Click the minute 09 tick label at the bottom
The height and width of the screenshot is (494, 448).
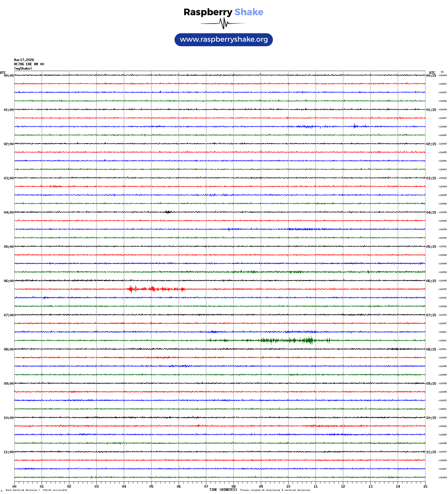(261, 487)
